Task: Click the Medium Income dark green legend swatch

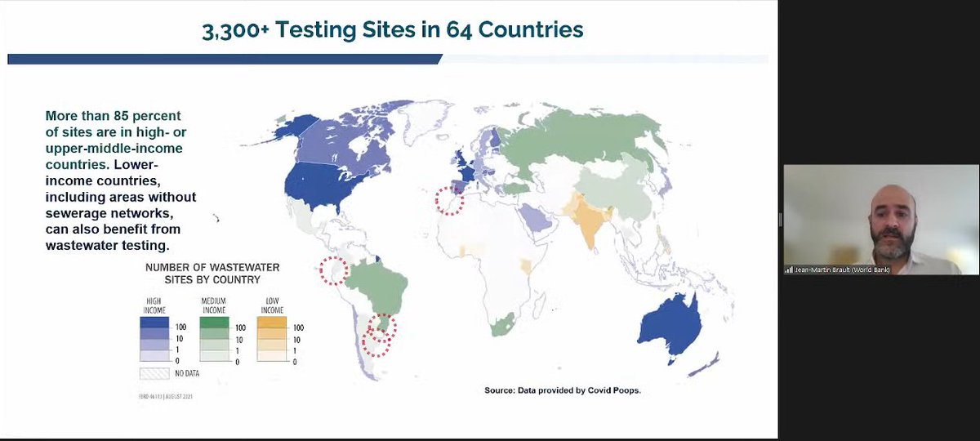Action: [x=216, y=323]
